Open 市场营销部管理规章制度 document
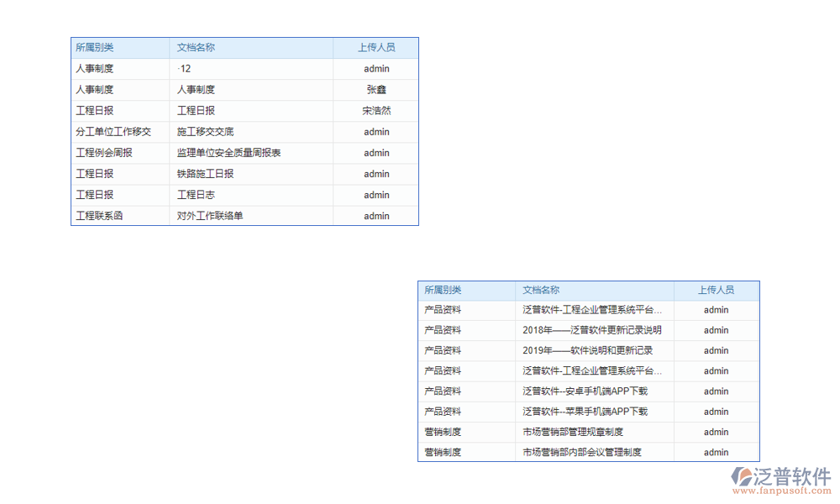840x504 pixels. point(572,432)
